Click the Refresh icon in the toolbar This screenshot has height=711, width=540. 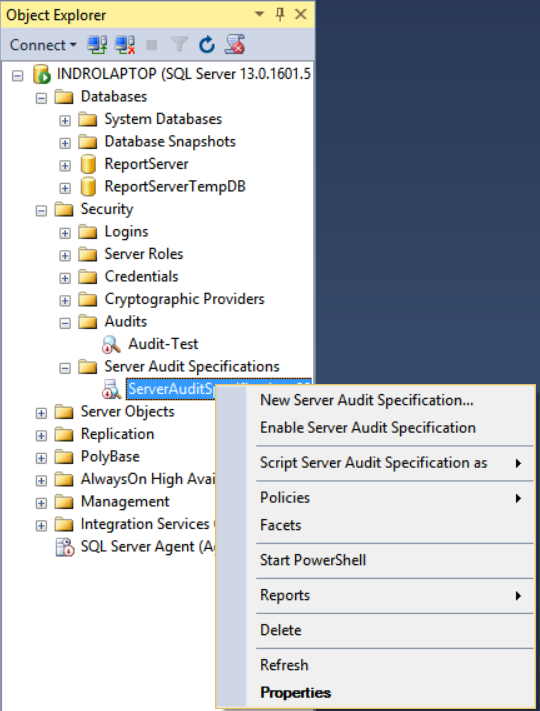[207, 44]
